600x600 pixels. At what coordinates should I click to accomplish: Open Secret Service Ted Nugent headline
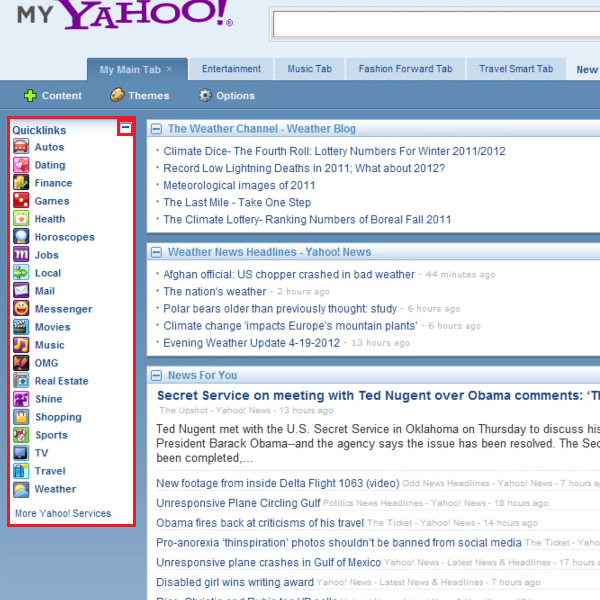(x=378, y=395)
